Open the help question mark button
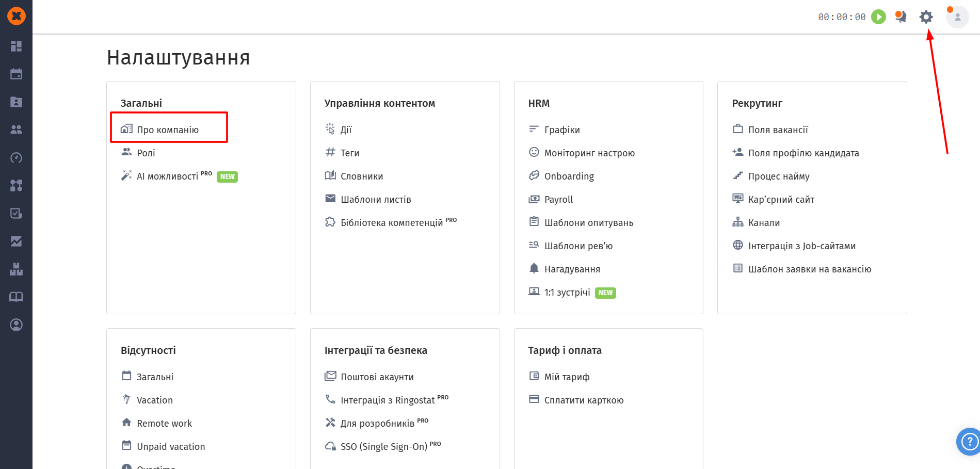 [x=969, y=442]
